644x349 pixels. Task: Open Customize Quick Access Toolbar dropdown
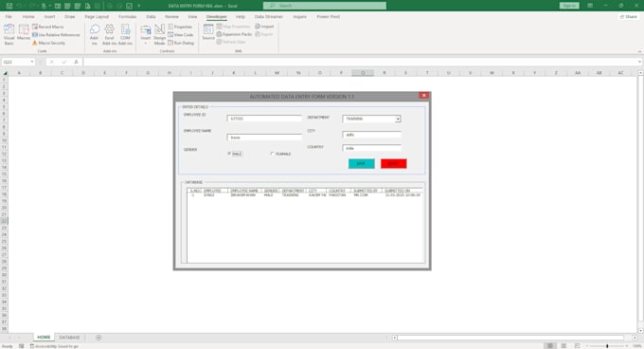(139, 6)
